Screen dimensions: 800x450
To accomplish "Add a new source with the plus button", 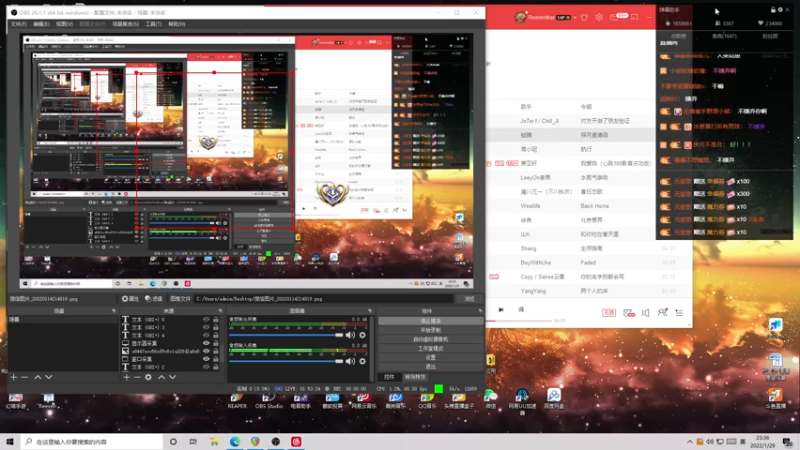I will tap(127, 377).
